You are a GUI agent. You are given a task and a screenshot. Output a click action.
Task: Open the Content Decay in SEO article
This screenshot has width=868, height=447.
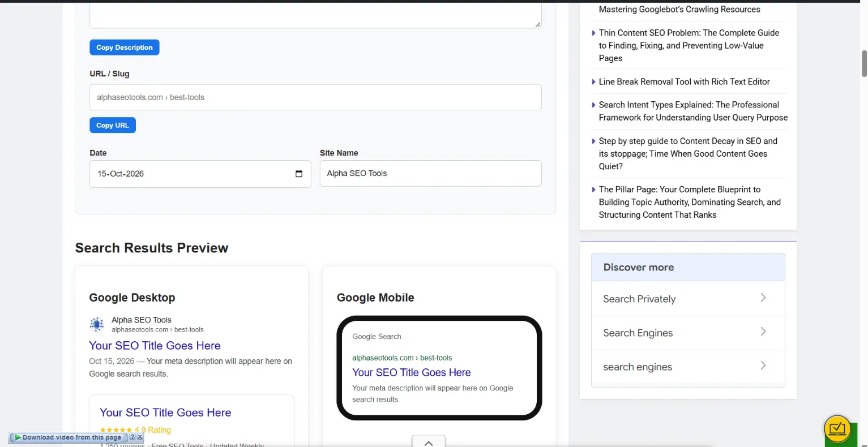(x=688, y=153)
